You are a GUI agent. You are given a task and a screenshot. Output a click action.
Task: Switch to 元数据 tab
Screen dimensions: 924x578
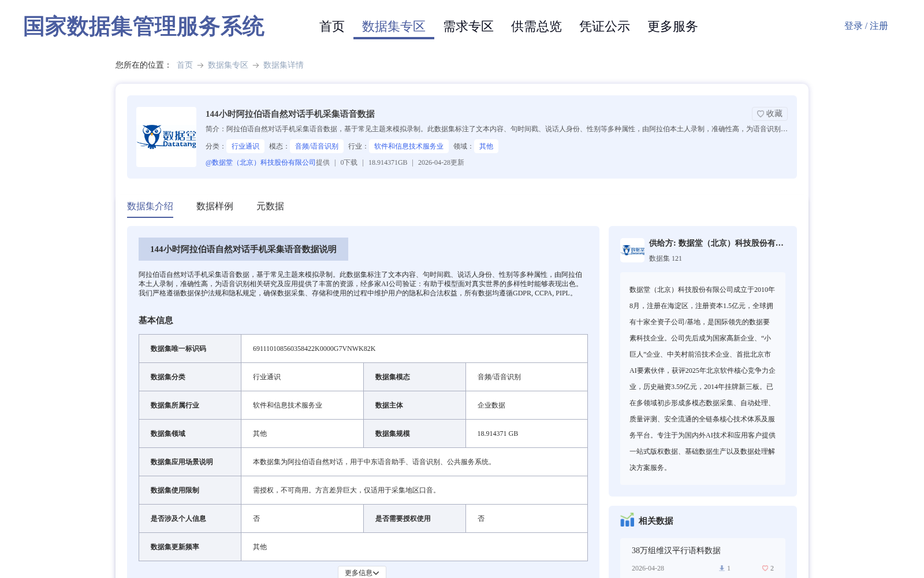coord(270,206)
